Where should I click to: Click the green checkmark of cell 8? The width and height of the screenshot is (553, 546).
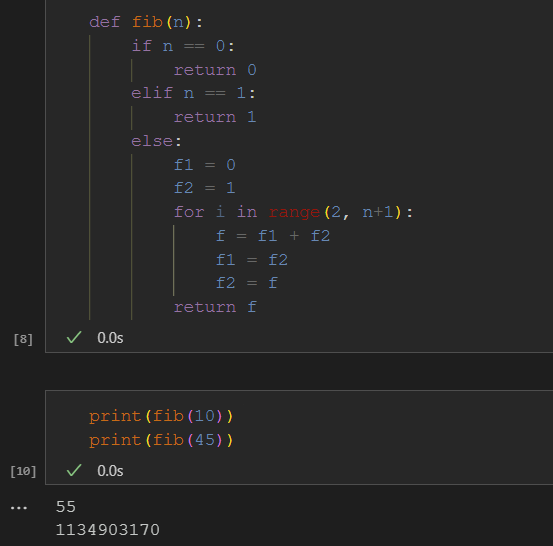point(74,338)
